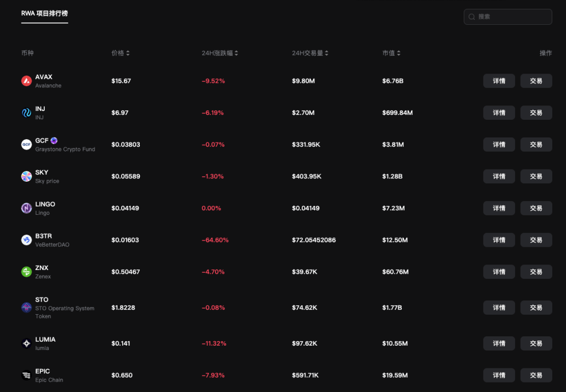566x392 pixels.
Task: Click the AVAX Avalanche coin logo
Action: click(27, 81)
